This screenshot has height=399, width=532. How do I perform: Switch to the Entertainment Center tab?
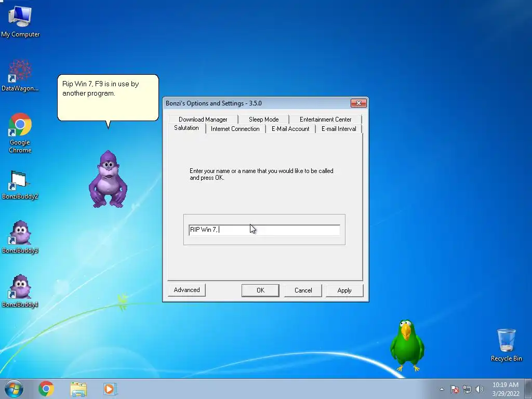pos(325,119)
